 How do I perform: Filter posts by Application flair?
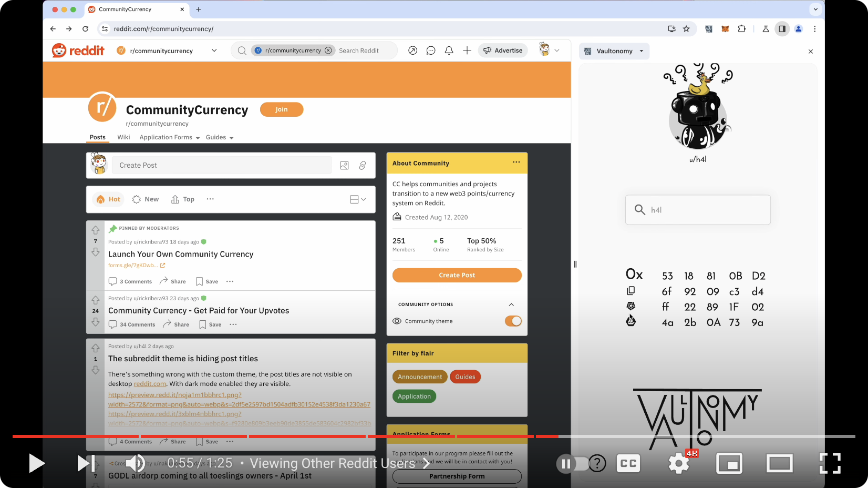point(414,396)
